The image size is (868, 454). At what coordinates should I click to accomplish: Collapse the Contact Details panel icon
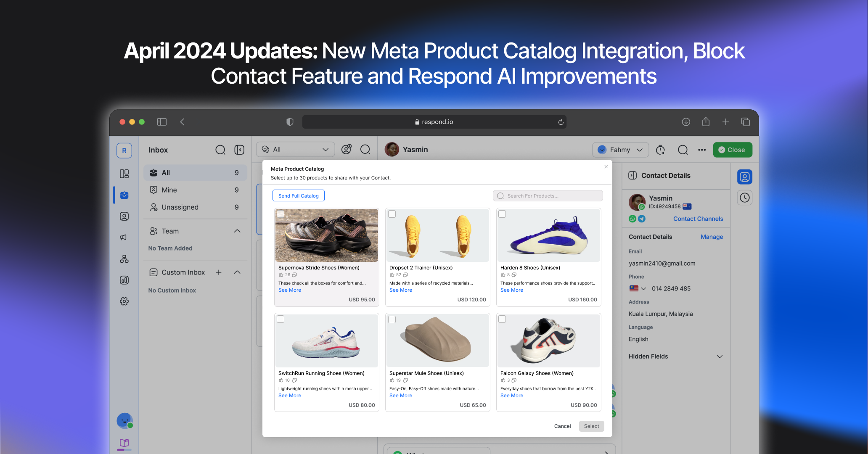pos(632,175)
